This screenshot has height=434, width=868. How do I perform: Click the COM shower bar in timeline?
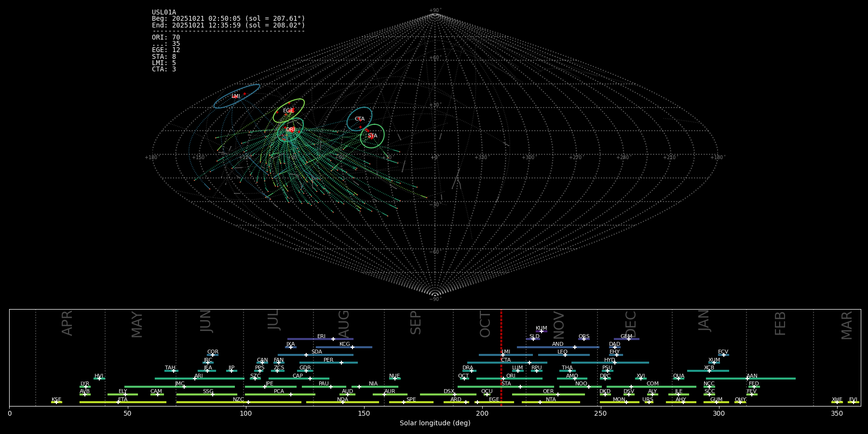coord(651,387)
